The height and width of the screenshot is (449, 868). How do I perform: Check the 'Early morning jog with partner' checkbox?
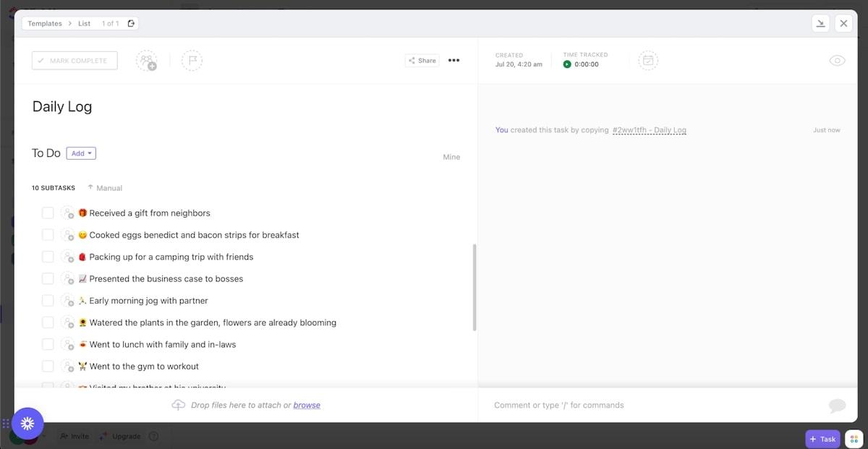pyautogui.click(x=48, y=301)
